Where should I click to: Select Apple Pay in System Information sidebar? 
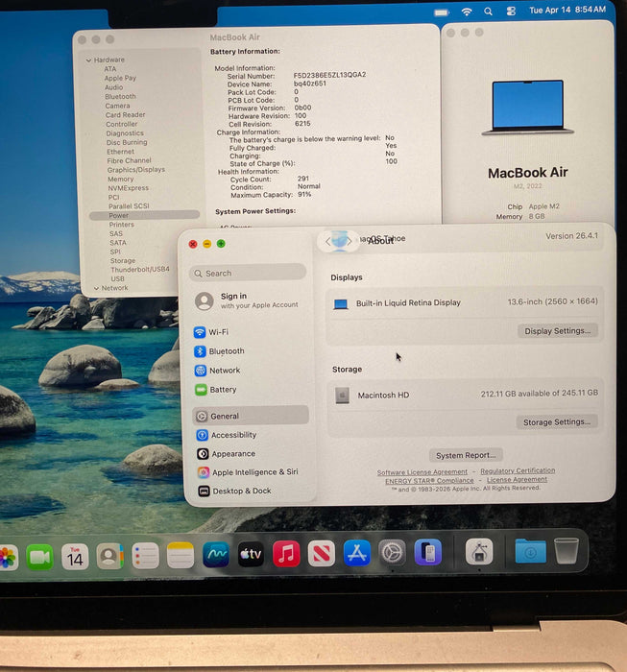tap(120, 78)
